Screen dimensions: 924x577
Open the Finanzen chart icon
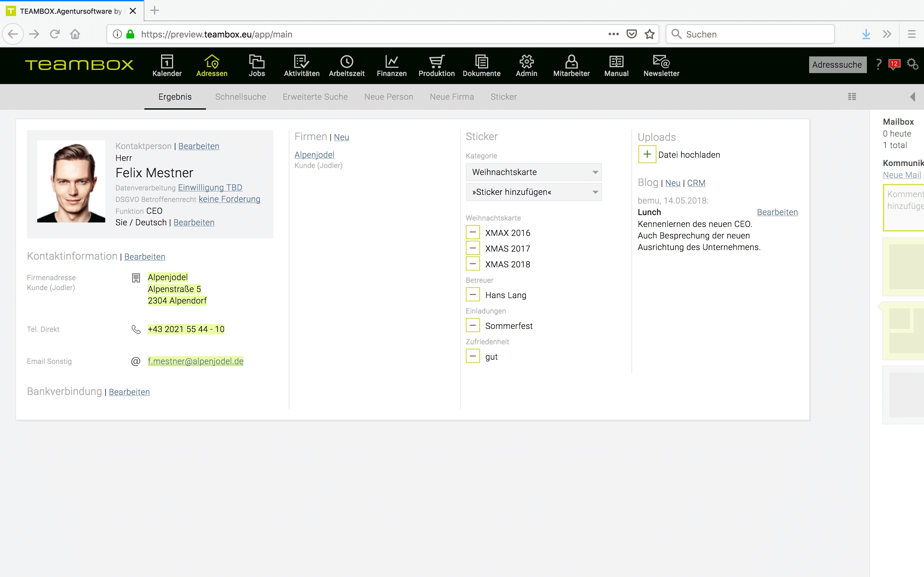[x=391, y=62]
